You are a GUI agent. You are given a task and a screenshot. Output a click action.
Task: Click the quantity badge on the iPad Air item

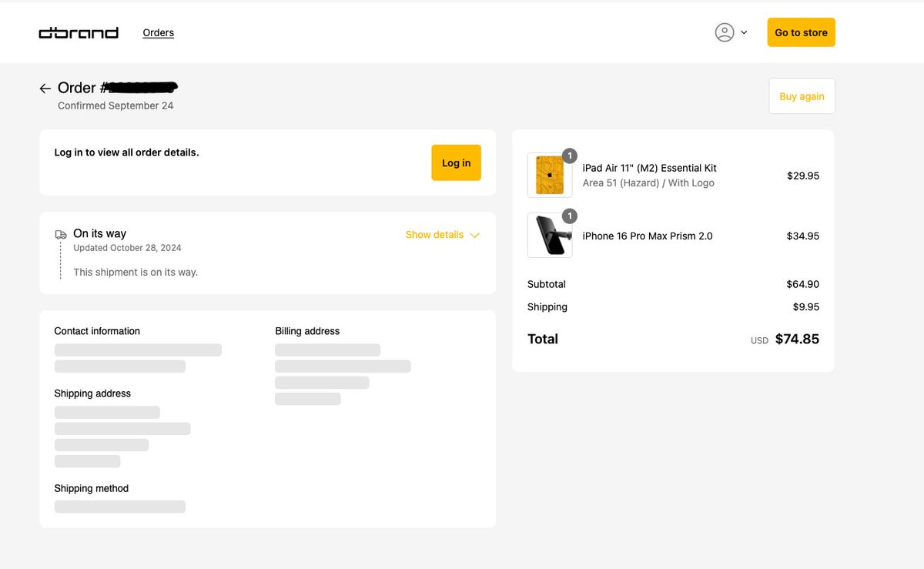[569, 156]
